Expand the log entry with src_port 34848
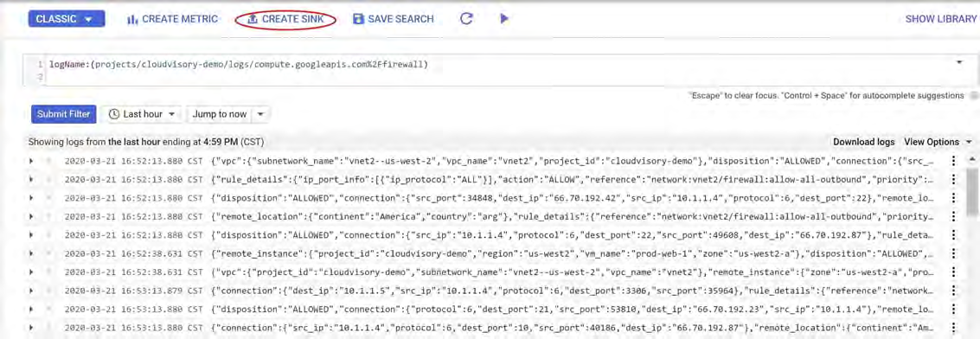Screen dimensions: 980x339 31,198
